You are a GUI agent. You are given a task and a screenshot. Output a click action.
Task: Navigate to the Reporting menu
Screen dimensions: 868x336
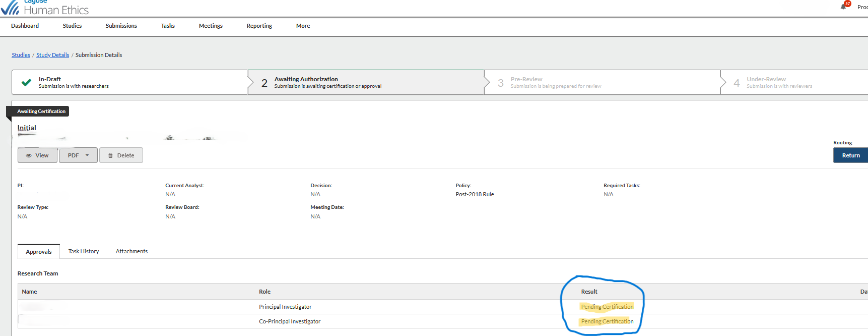click(x=259, y=26)
